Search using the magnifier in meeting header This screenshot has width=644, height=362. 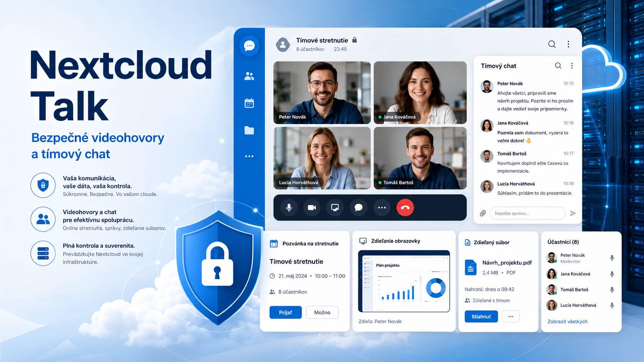click(552, 44)
